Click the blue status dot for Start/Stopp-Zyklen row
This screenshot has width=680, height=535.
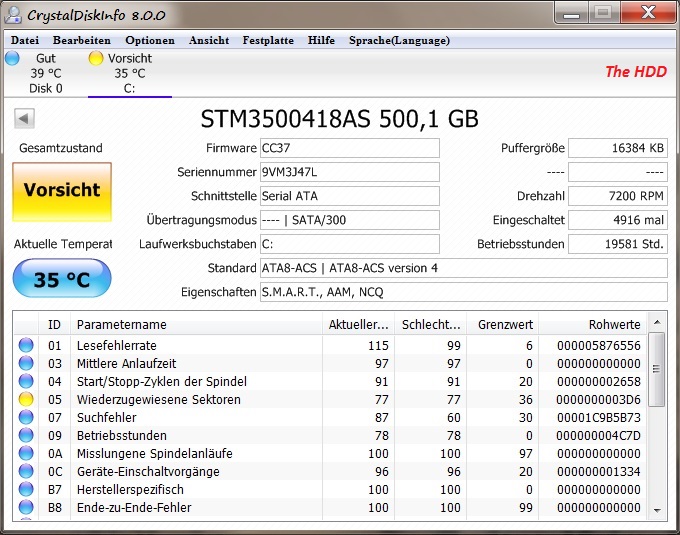pos(26,381)
